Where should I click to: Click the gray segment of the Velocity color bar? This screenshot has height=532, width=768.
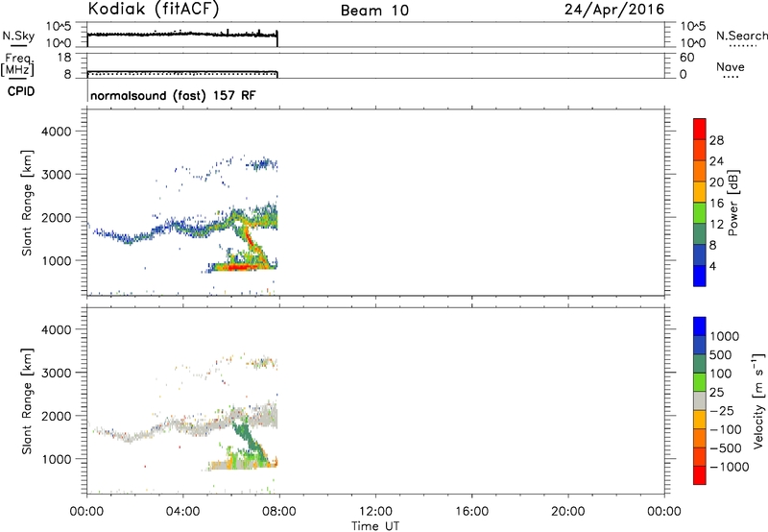[700, 401]
